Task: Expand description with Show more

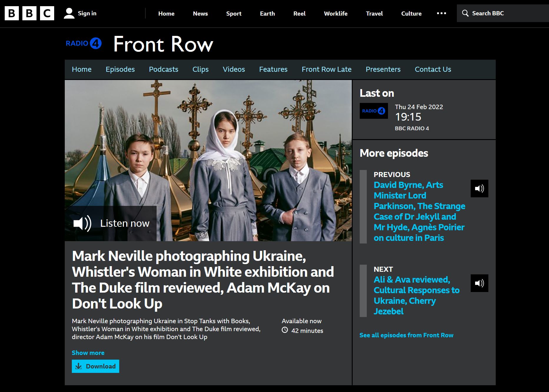Action: pyautogui.click(x=88, y=353)
